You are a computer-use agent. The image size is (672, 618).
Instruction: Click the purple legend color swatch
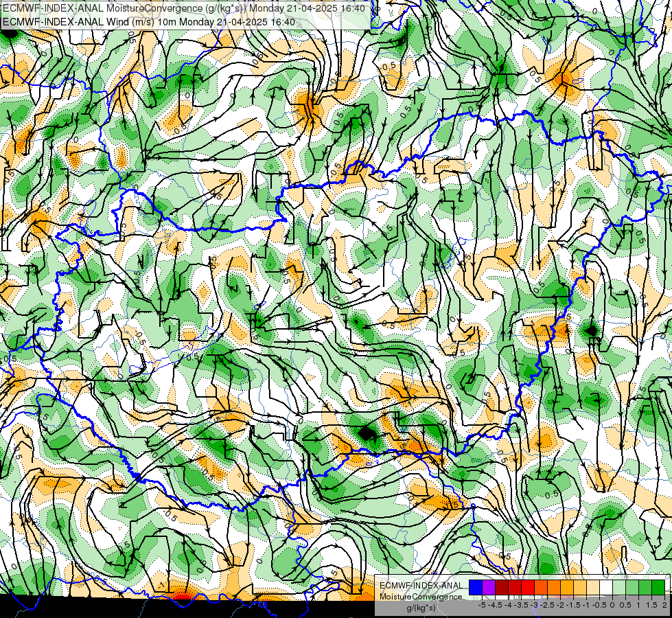click(x=489, y=588)
